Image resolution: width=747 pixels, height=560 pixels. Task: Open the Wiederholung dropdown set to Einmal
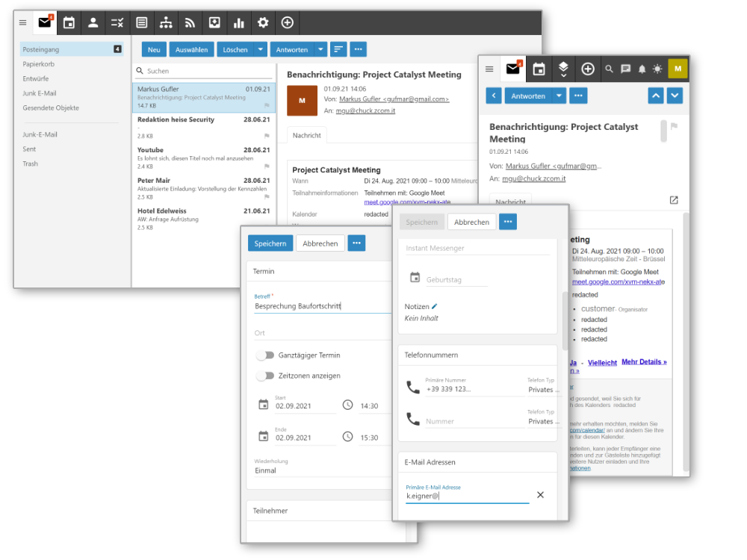[321, 470]
